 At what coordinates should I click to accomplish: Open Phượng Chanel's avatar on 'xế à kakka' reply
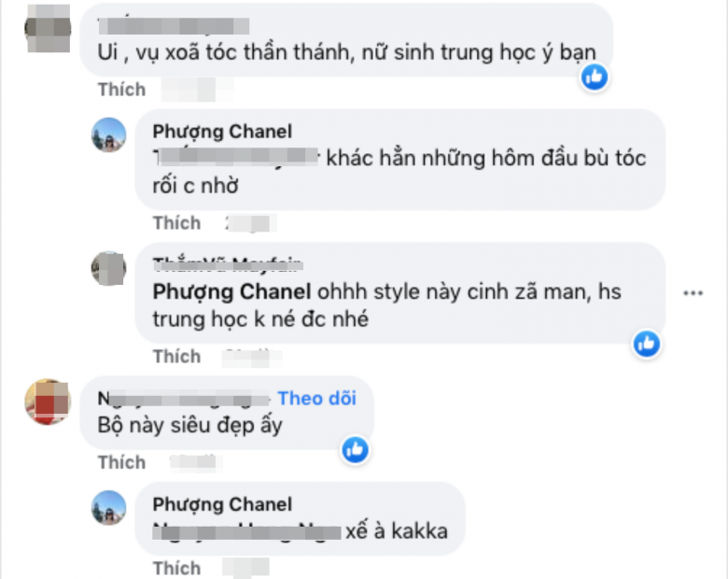click(108, 507)
